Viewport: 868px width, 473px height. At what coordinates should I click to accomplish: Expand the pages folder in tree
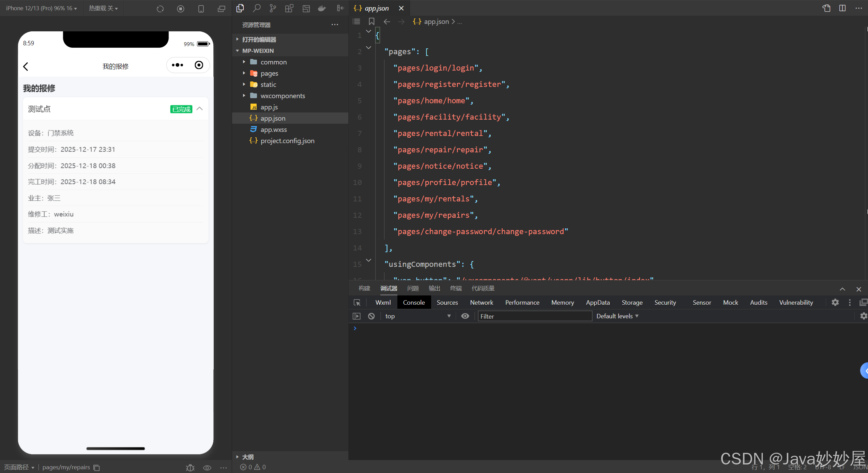click(269, 73)
